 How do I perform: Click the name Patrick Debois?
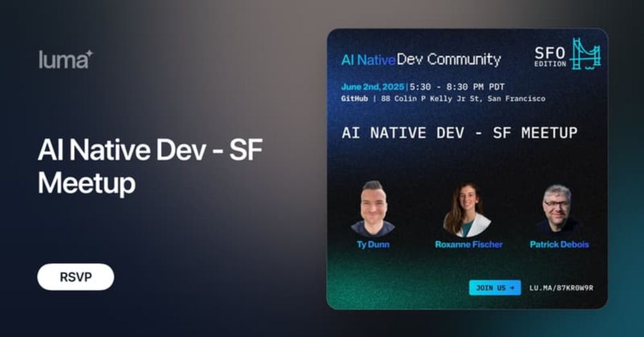pyautogui.click(x=560, y=244)
